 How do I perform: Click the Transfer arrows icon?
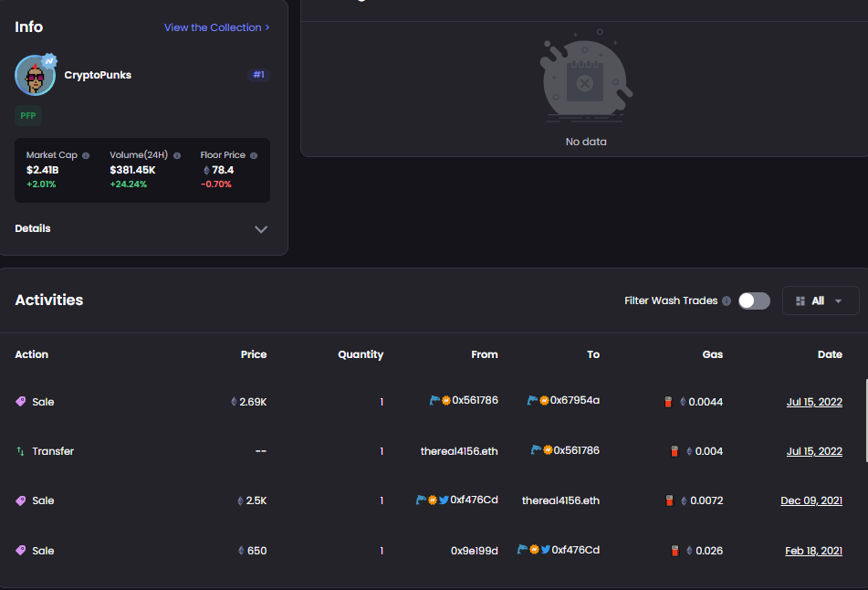coord(20,451)
